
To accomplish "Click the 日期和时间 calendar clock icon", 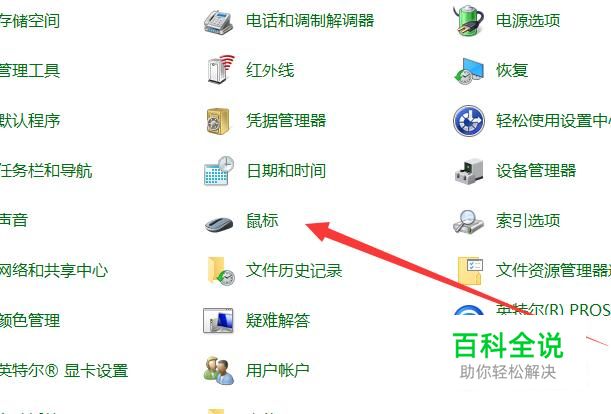I will [219, 171].
